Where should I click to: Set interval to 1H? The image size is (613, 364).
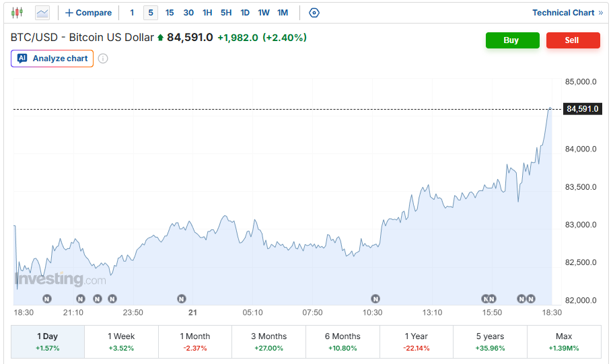[x=207, y=13]
